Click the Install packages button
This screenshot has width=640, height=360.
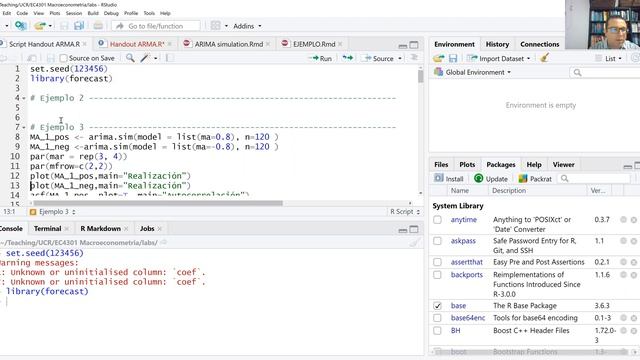click(x=449, y=178)
